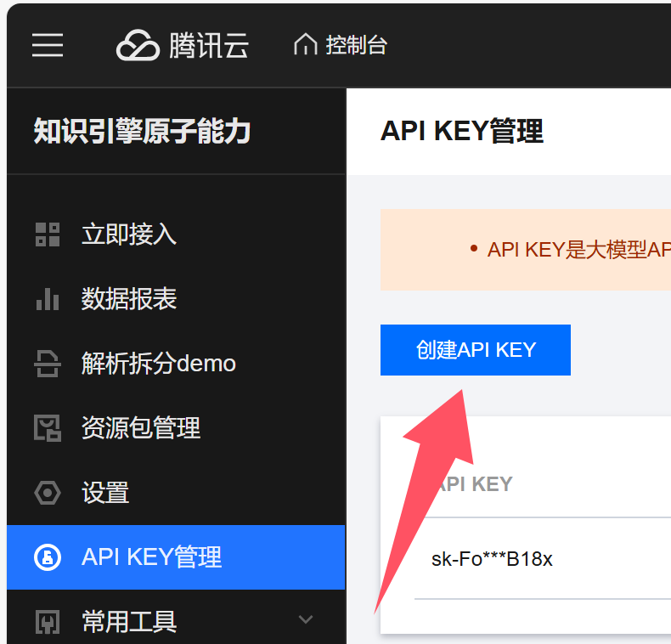The height and width of the screenshot is (644, 671).
Task: Open 解析拆分demo menu item
Action: (159, 364)
